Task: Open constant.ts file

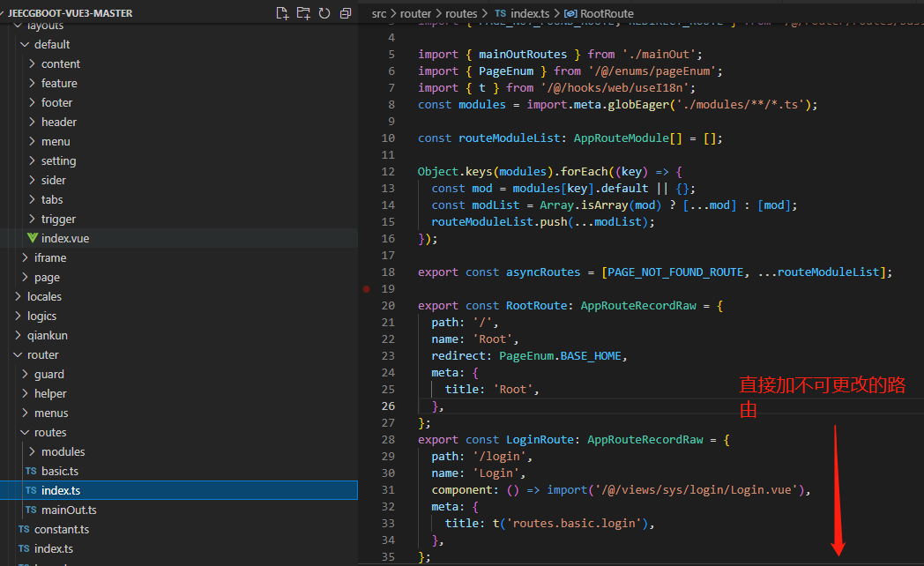Action: pos(179,530)
